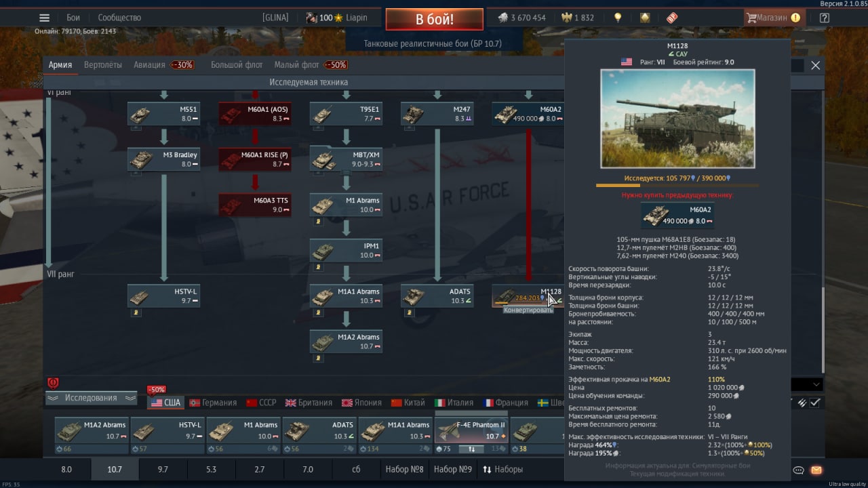Select the M247 vehicle card
The width and height of the screenshot is (868, 488).
[x=437, y=114]
